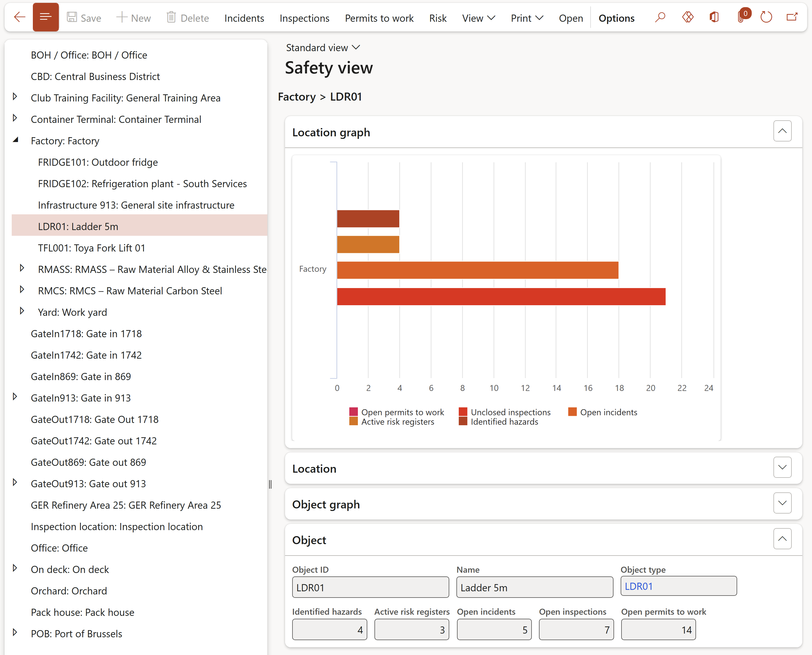Select FRIDGE101: Outdoor fridge

98,162
